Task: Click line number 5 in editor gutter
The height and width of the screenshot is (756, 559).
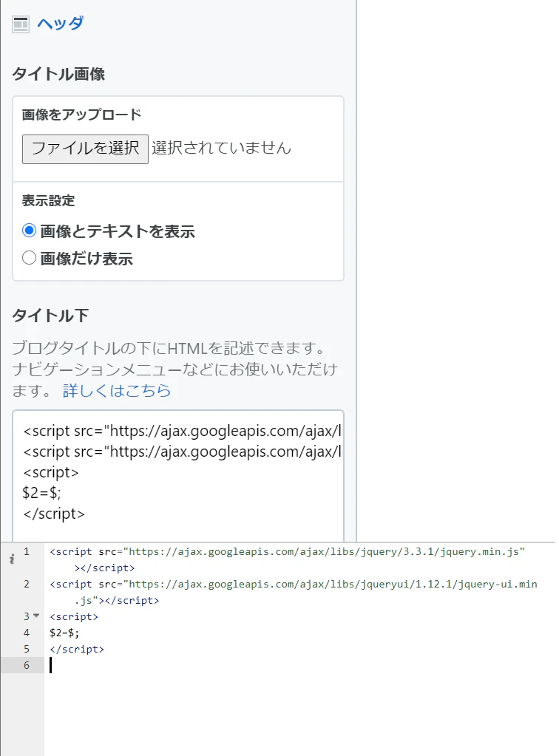Action: coord(27,649)
